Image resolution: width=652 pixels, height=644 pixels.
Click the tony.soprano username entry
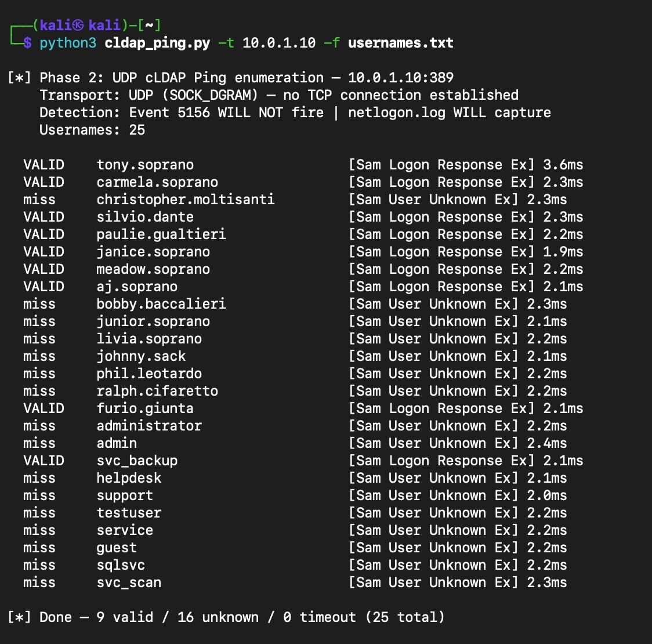(145, 165)
